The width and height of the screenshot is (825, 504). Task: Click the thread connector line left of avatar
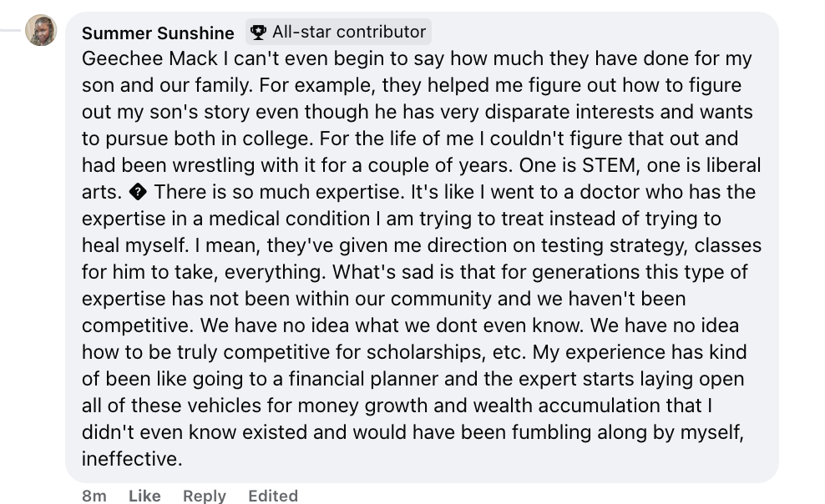coord(10,29)
